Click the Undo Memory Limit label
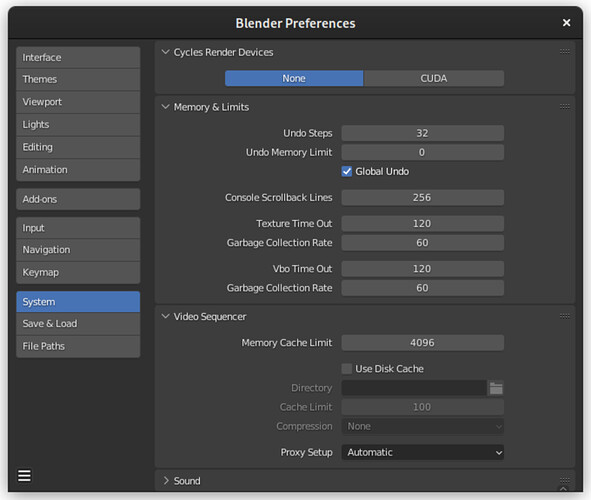 coord(289,153)
